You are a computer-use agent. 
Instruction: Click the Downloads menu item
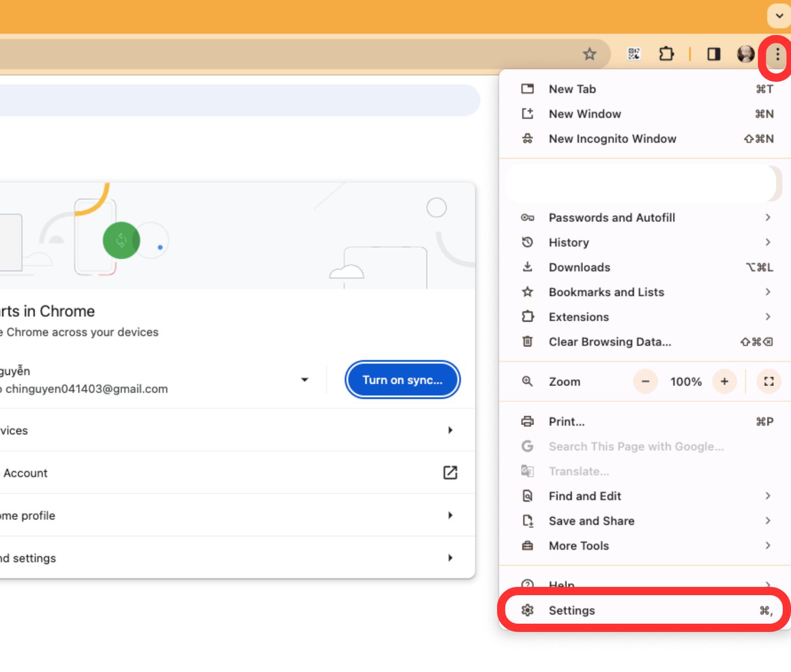tap(580, 267)
